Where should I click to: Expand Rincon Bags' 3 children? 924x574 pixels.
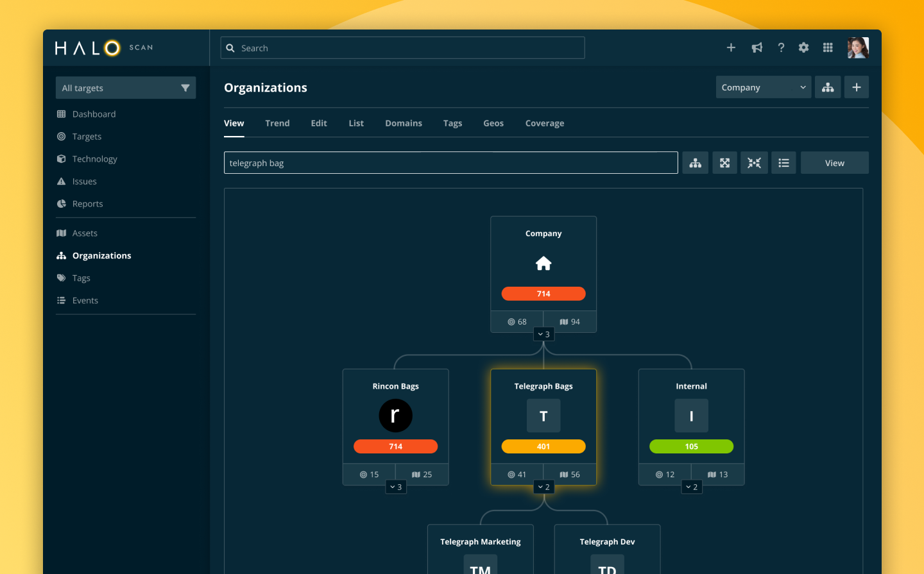point(396,487)
